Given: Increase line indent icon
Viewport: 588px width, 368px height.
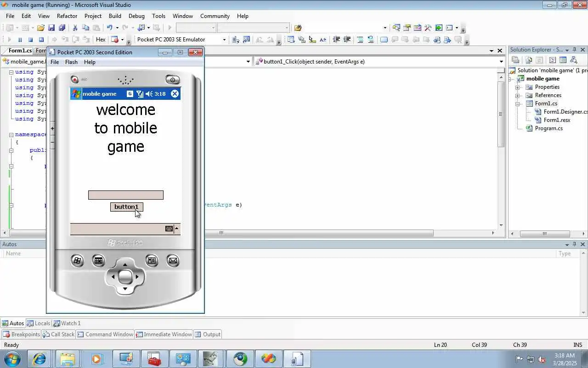Looking at the screenshot, I should click(347, 40).
